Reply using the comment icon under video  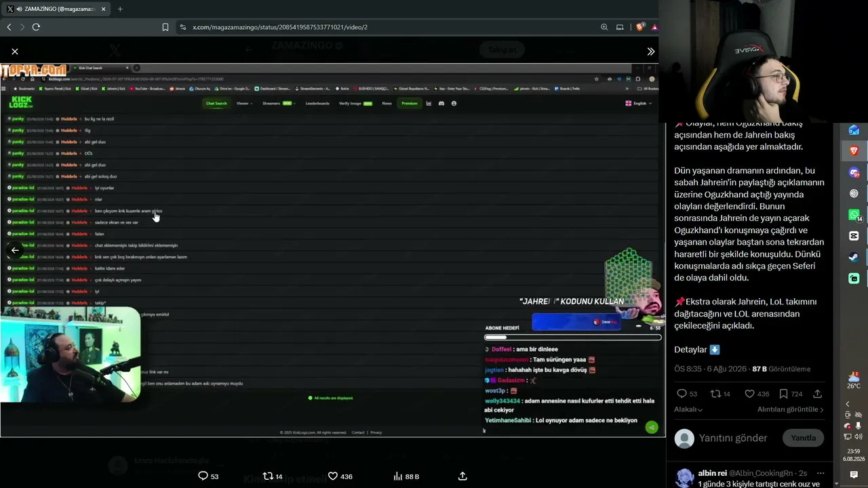tap(203, 476)
